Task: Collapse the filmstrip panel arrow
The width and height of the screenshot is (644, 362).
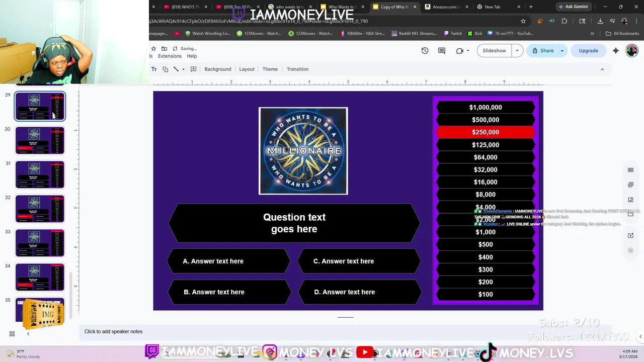Action: [28, 334]
